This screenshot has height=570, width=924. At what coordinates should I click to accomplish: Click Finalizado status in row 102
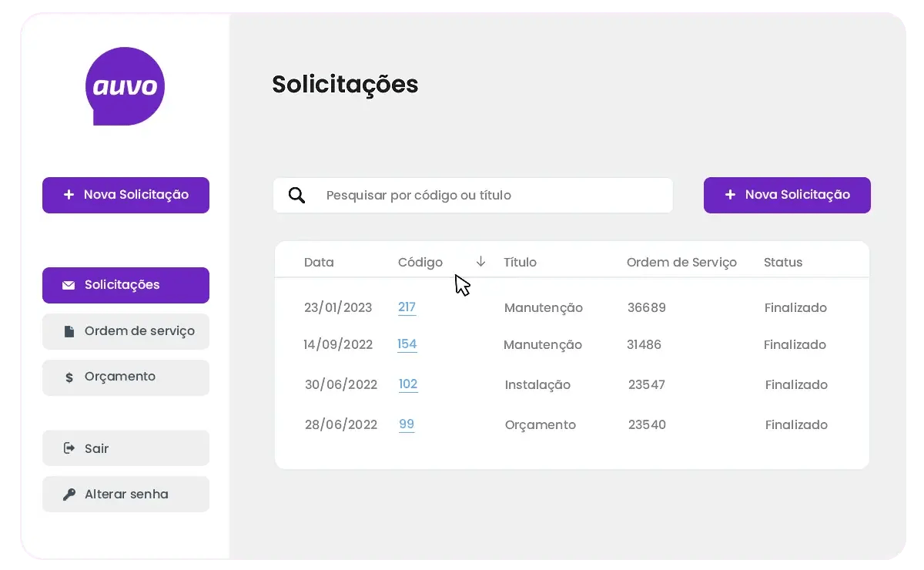pyautogui.click(x=797, y=384)
